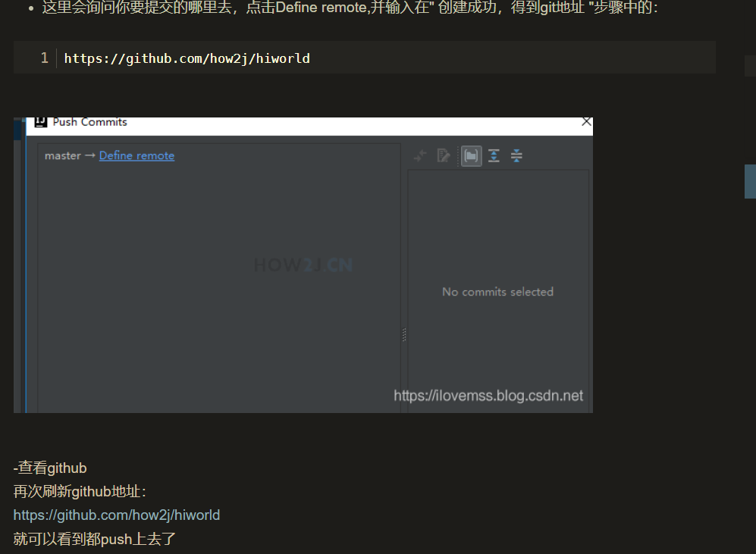
Task: Open the branch selector showing master
Action: pyautogui.click(x=64, y=155)
